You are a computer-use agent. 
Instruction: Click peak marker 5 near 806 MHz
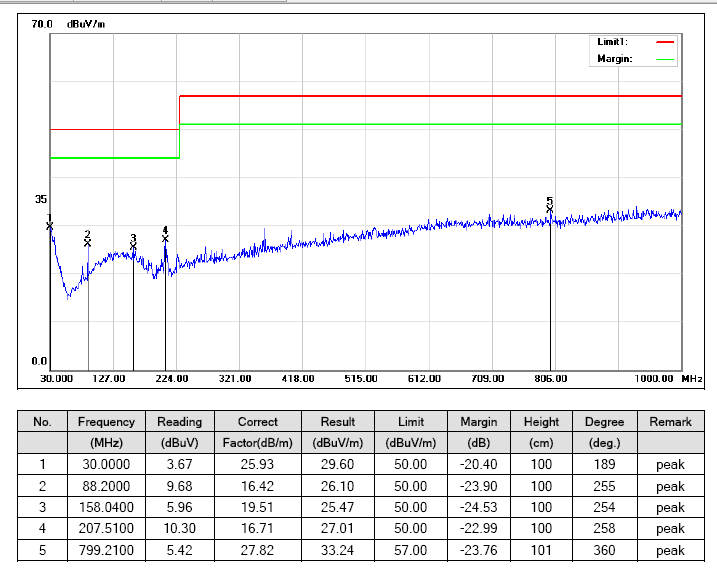tap(550, 208)
